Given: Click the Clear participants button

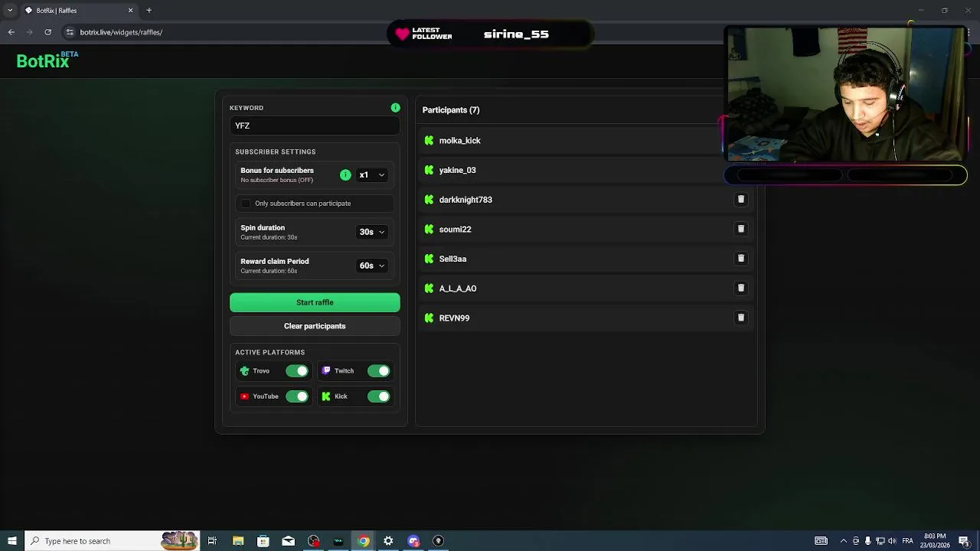Looking at the screenshot, I should 315,326.
